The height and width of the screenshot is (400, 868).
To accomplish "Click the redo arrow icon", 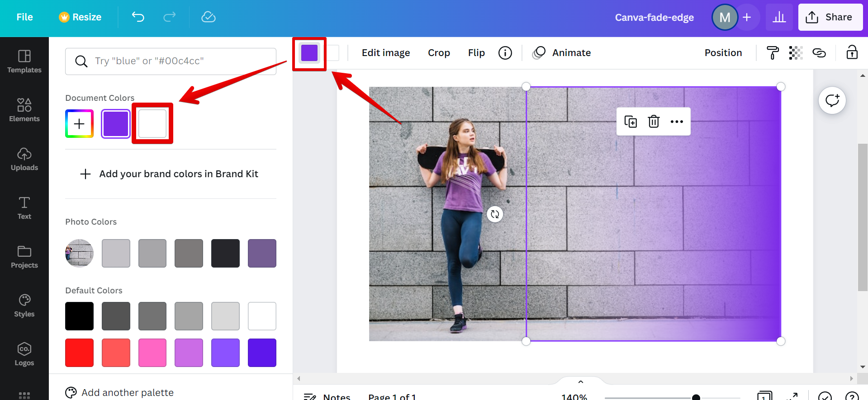I will pos(170,17).
